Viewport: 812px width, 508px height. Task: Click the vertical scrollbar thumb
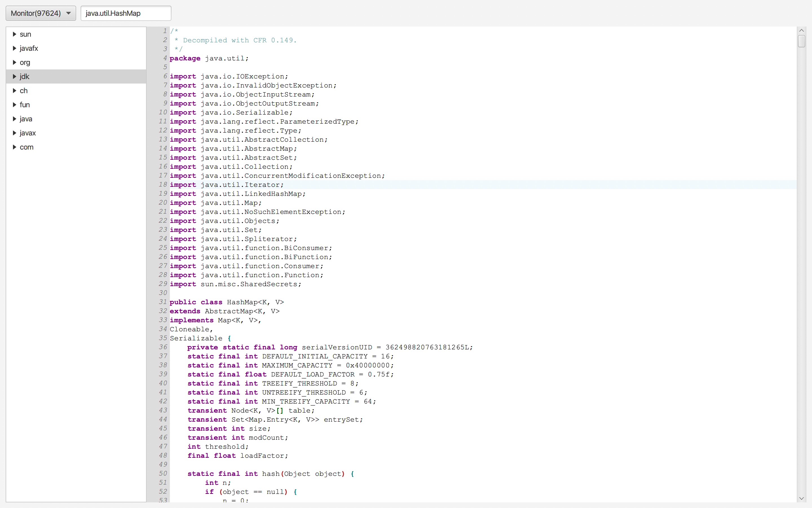coord(801,41)
